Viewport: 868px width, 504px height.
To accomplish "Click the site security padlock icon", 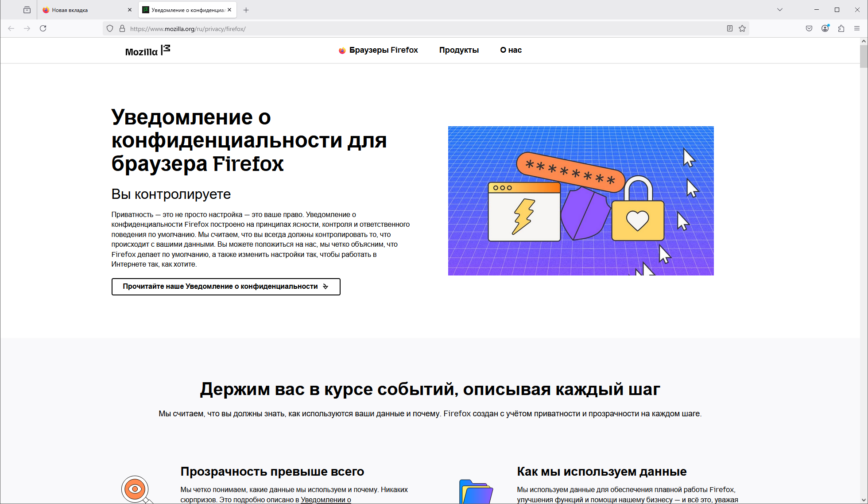I will pos(122,28).
